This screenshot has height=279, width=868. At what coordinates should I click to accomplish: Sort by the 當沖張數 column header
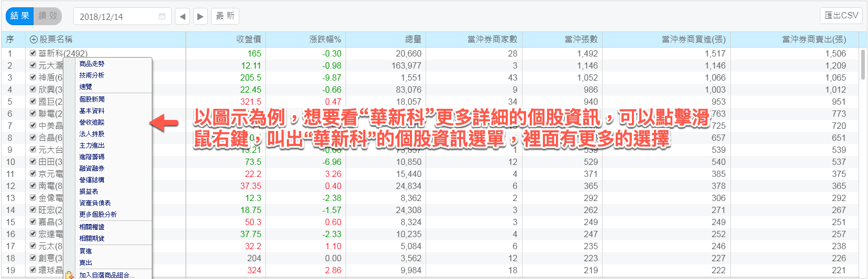tap(581, 39)
